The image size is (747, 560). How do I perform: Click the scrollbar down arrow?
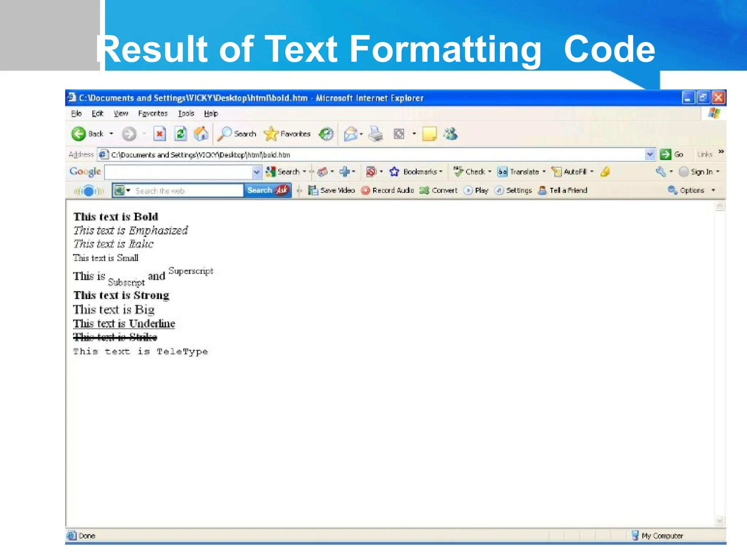[720, 520]
